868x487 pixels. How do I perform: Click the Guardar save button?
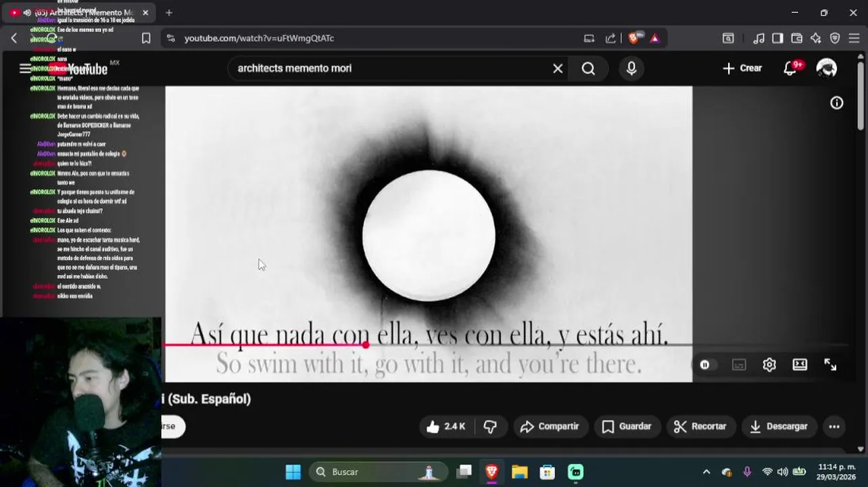pos(627,426)
